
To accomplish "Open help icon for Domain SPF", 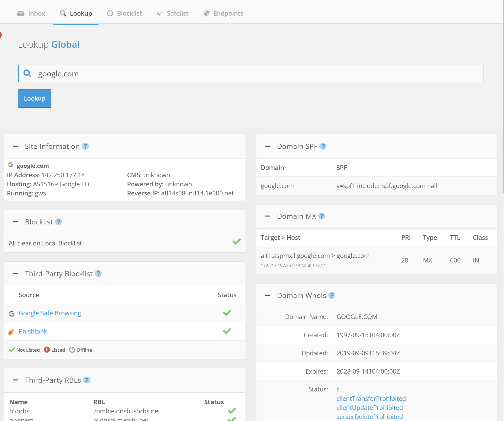I will pyautogui.click(x=323, y=146).
